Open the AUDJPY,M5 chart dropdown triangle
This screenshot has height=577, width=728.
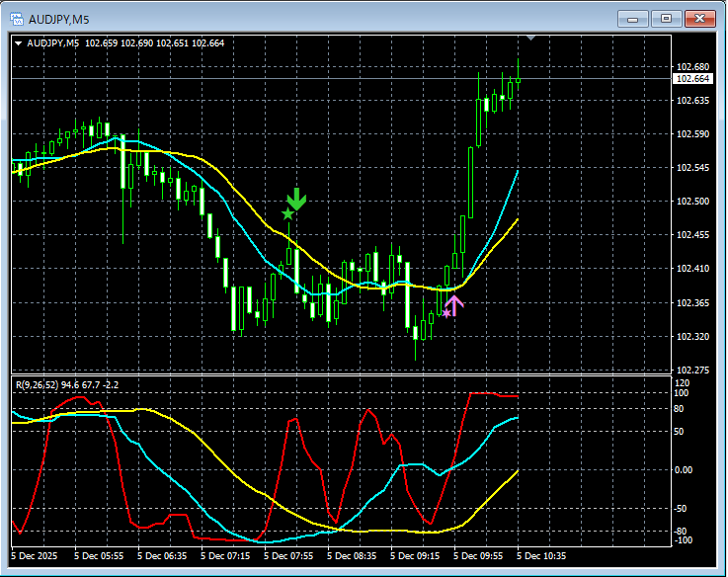click(x=18, y=43)
